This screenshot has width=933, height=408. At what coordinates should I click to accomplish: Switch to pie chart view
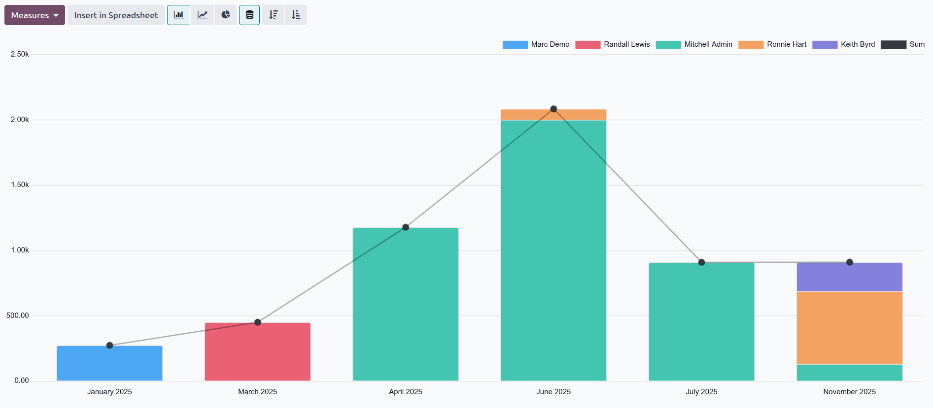pyautogui.click(x=226, y=15)
